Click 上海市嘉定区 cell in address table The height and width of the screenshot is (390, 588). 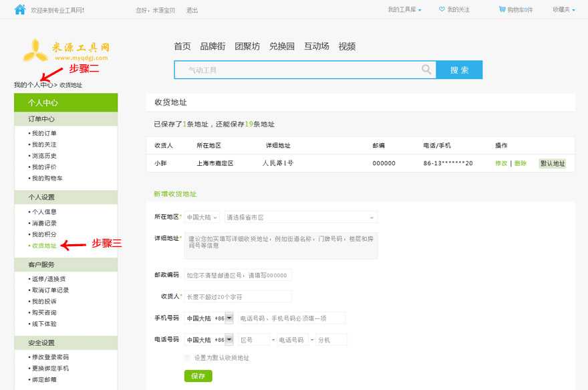215,163
